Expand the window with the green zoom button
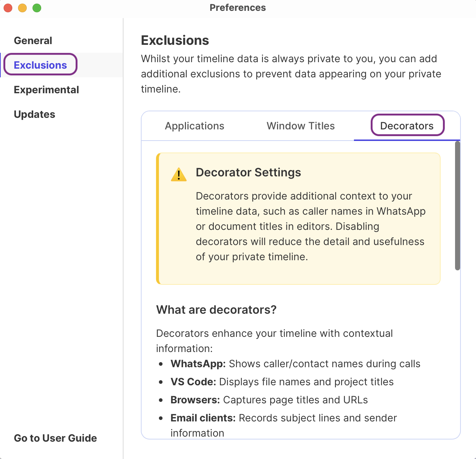476x459 pixels. 36,8
